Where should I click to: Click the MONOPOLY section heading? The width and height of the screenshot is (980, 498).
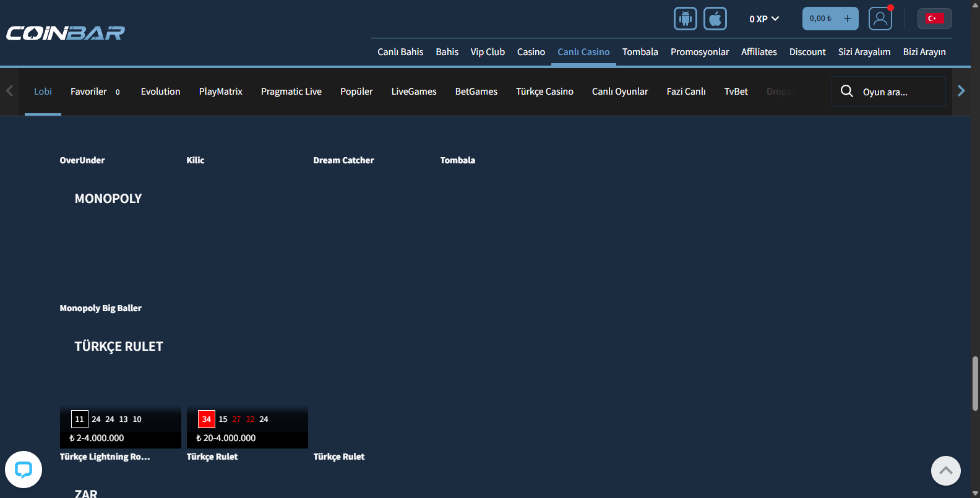[x=108, y=199]
